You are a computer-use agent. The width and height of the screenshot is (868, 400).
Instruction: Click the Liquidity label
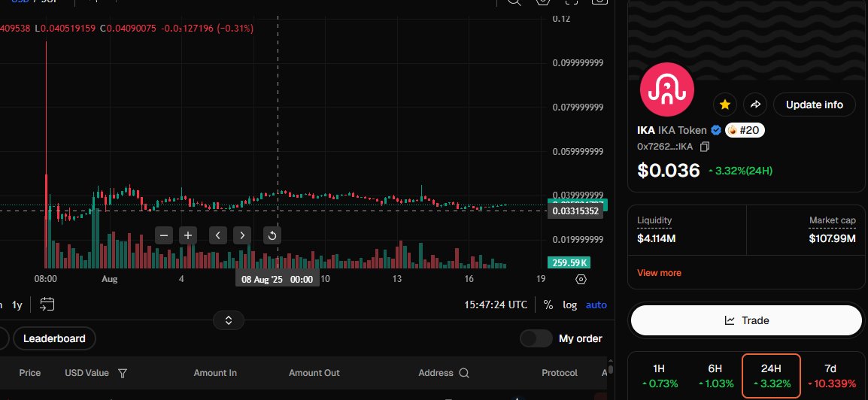654,220
